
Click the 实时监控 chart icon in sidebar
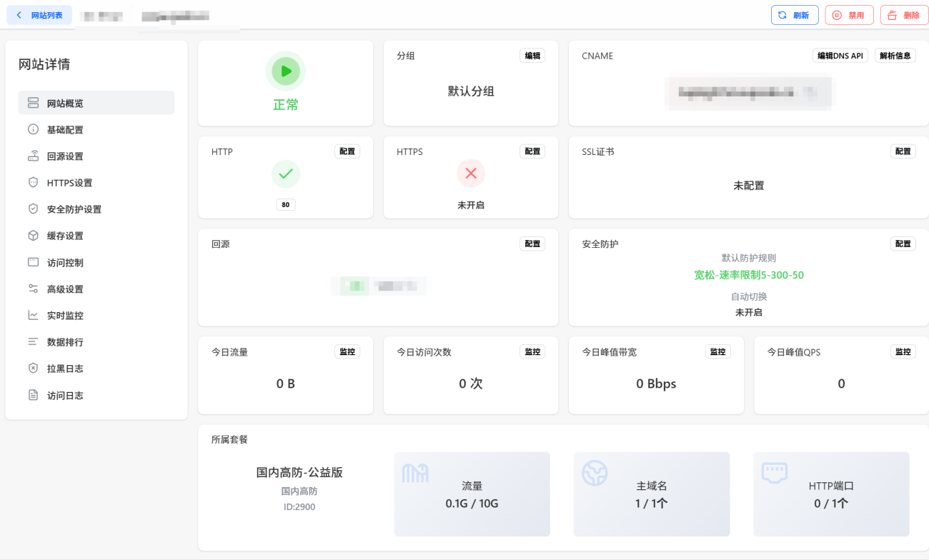33,316
